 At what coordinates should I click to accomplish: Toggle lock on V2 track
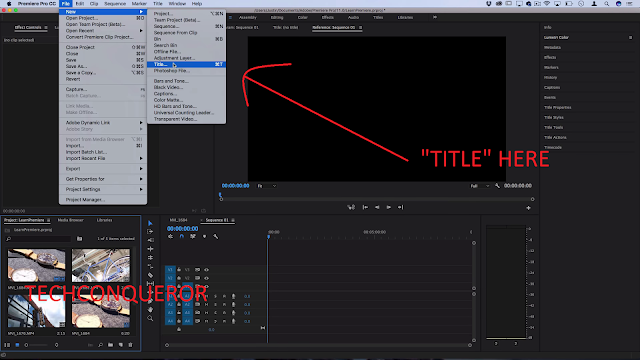click(x=179, y=278)
